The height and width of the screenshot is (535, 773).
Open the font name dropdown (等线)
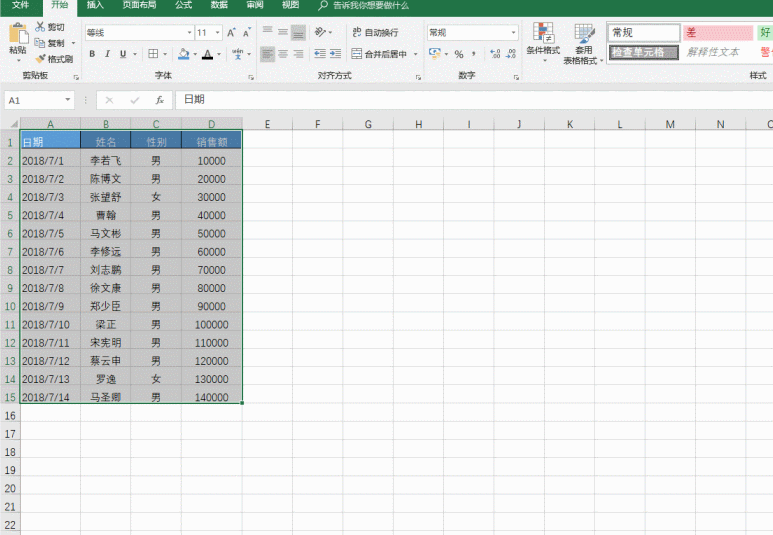(189, 33)
